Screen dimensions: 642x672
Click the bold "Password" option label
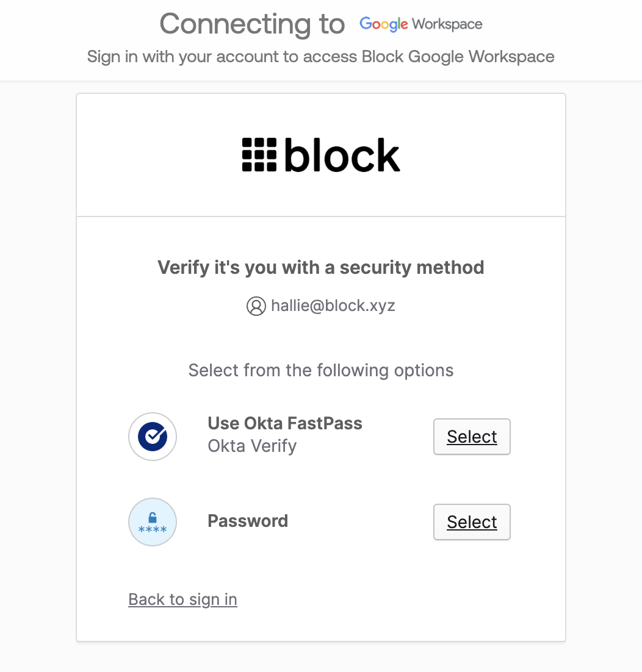[x=248, y=521]
